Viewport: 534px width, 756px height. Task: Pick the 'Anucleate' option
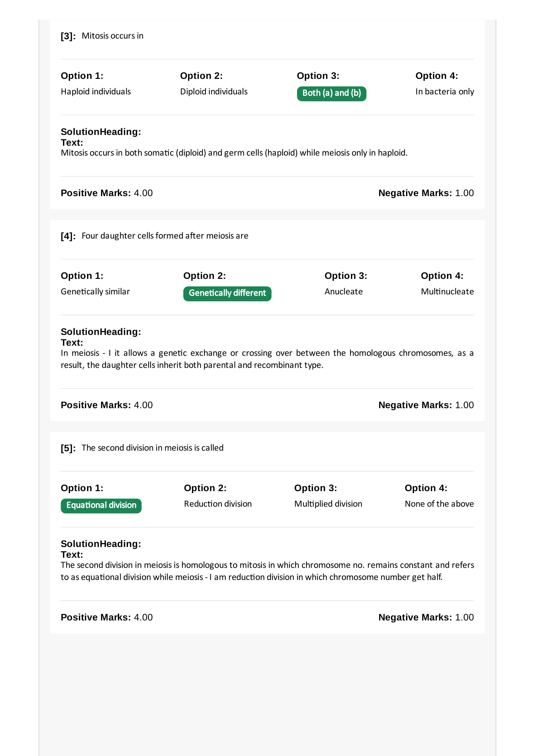344,291
